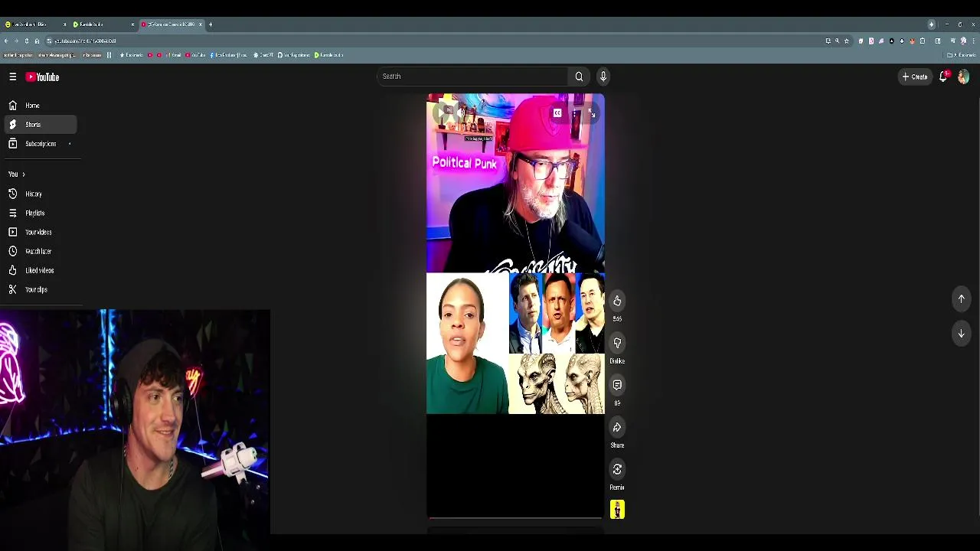Dislike this Short with thumbs down
The width and height of the screenshot is (980, 551).
pos(617,343)
